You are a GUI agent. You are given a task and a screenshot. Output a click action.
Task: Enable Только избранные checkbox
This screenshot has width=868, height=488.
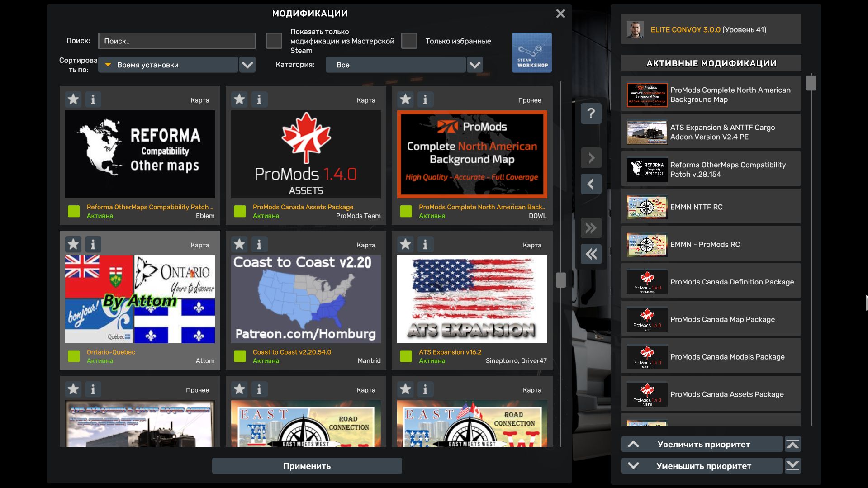[409, 41]
